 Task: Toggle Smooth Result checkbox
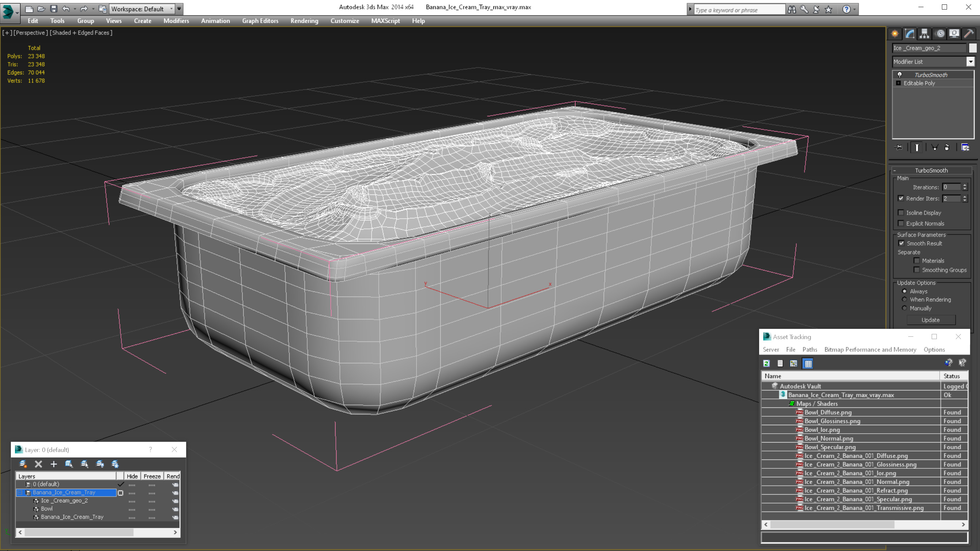tap(901, 244)
